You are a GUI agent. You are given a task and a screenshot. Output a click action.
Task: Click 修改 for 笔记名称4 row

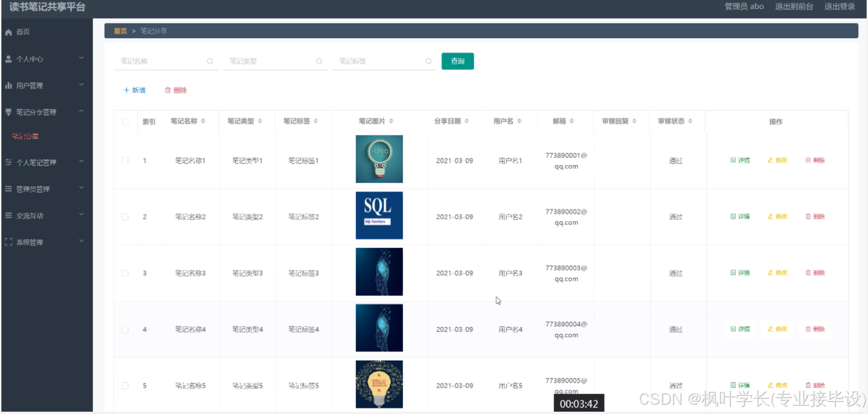(777, 329)
